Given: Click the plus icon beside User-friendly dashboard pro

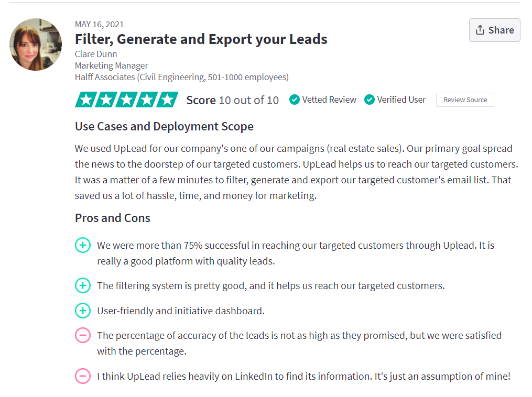Looking at the screenshot, I should click(83, 311).
